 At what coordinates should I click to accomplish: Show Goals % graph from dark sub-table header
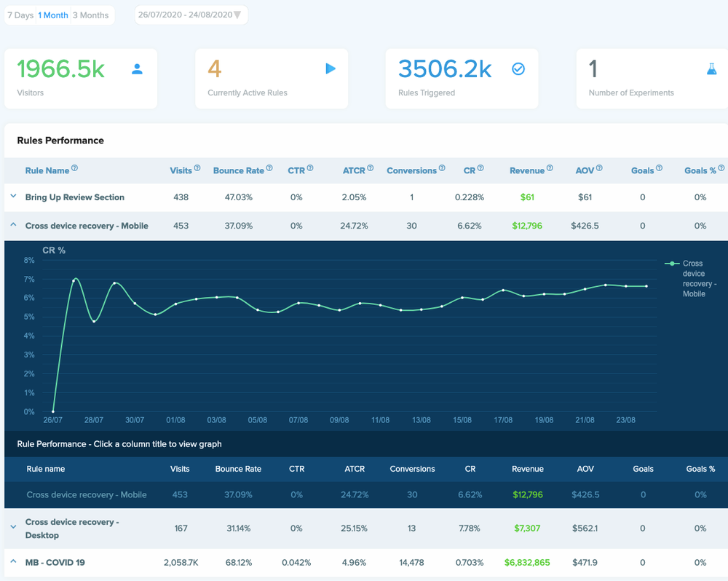700,469
